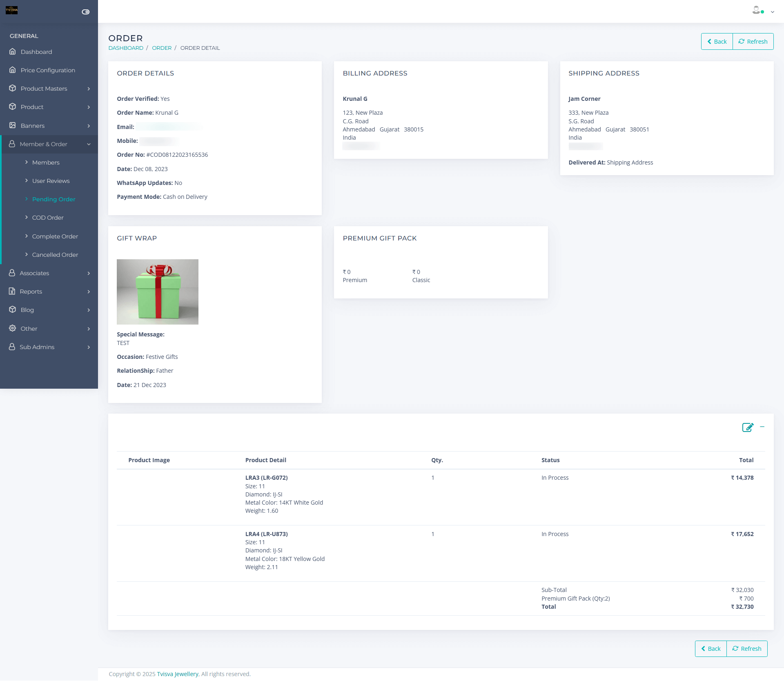784x681 pixels.
Task: Click the top Back button
Action: coord(717,42)
